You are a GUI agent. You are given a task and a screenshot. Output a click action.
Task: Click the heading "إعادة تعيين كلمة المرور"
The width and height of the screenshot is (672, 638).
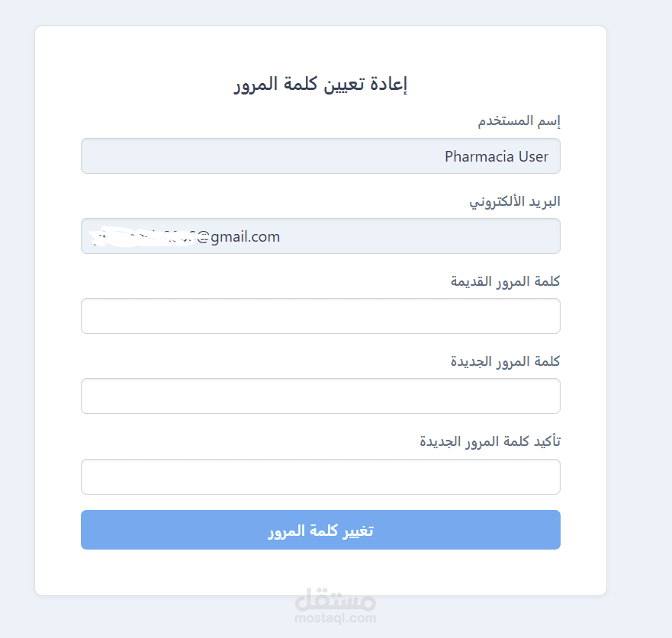point(320,84)
